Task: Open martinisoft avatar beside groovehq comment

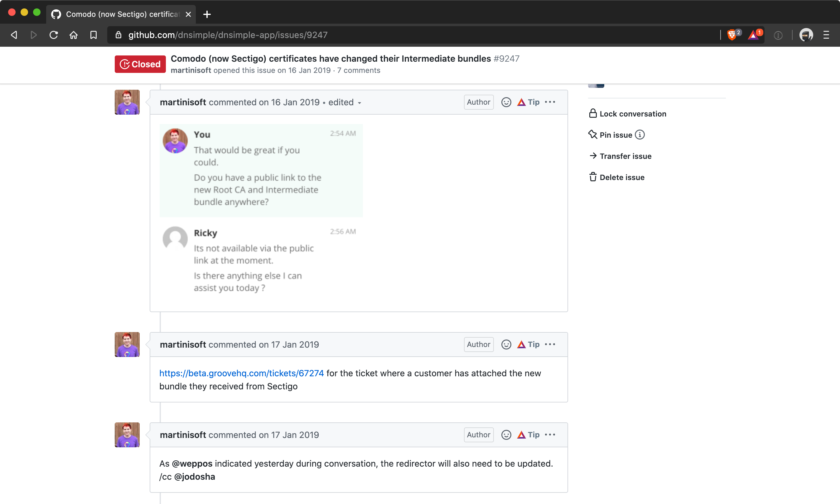Action: [127, 345]
